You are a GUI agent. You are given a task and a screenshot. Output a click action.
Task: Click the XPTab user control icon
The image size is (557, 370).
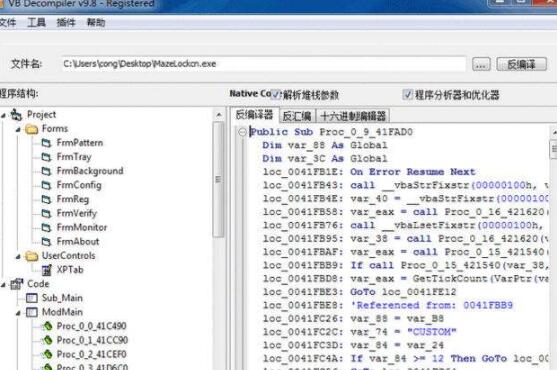coord(47,270)
